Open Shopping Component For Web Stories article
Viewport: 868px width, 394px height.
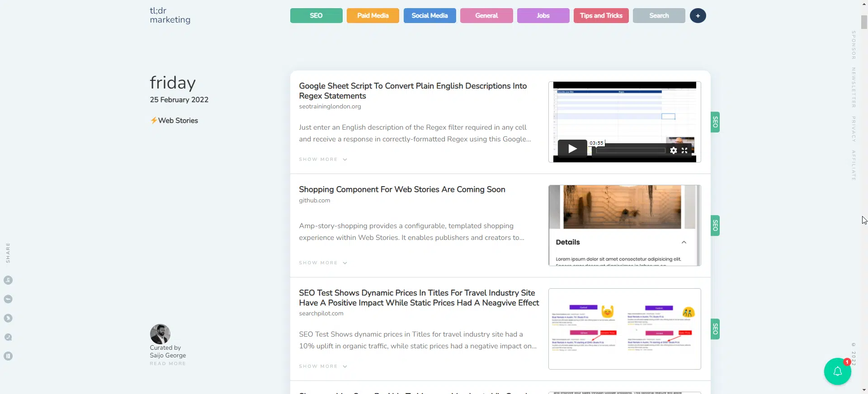pos(402,189)
